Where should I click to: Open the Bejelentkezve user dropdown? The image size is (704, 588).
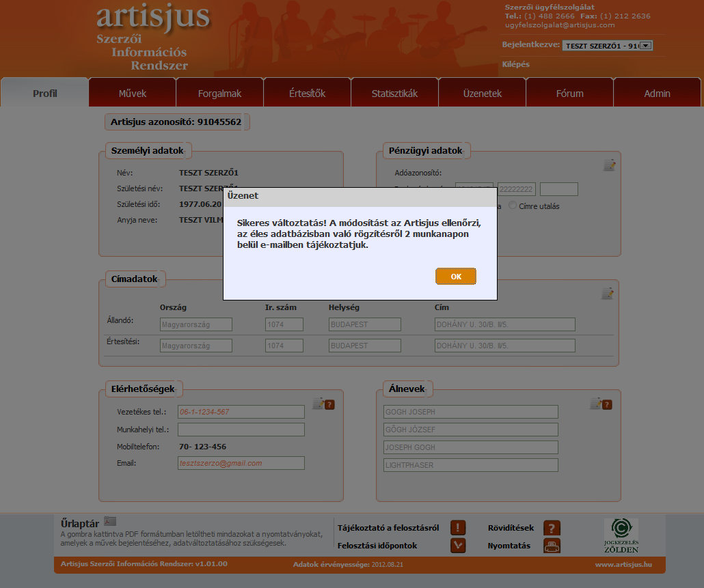click(x=608, y=46)
